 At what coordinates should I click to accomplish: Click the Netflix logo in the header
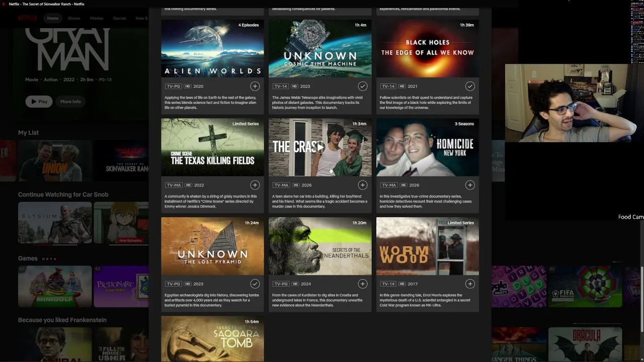pyautogui.click(x=28, y=18)
